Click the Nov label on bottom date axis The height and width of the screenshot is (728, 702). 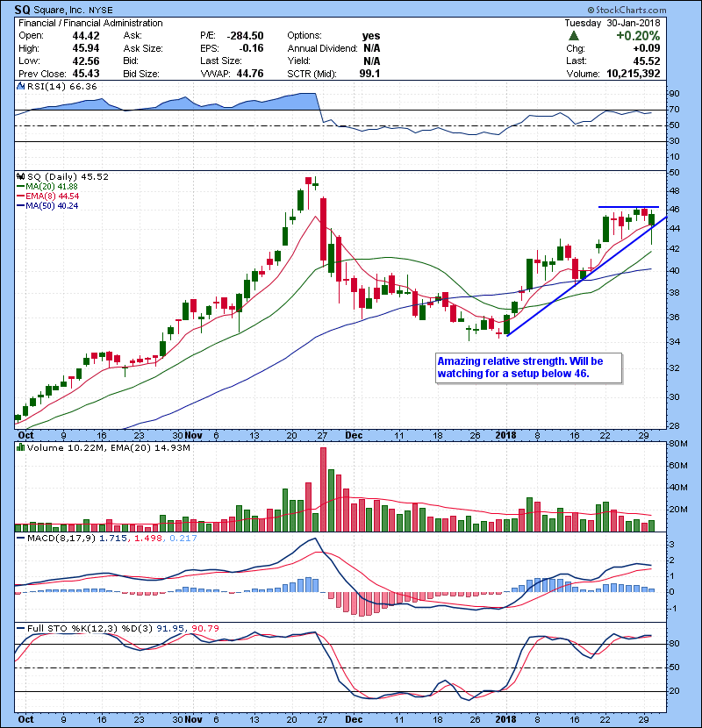[193, 719]
